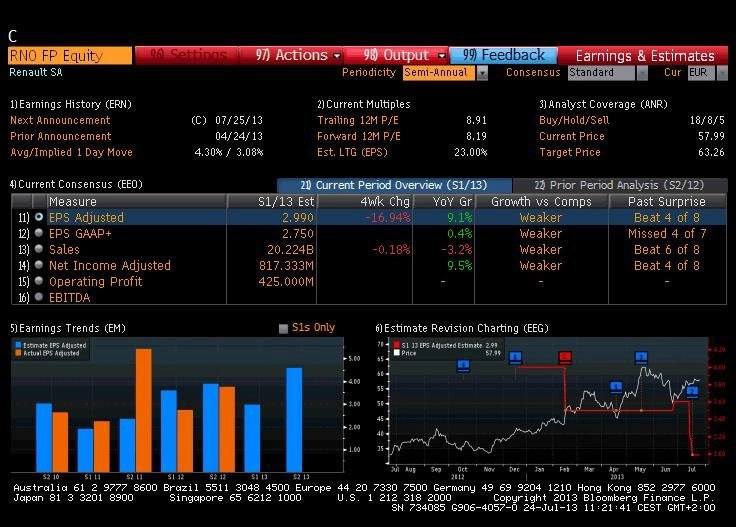Click the Avg/Implied 1 Day Move label
The image size is (736, 527).
[x=71, y=152]
